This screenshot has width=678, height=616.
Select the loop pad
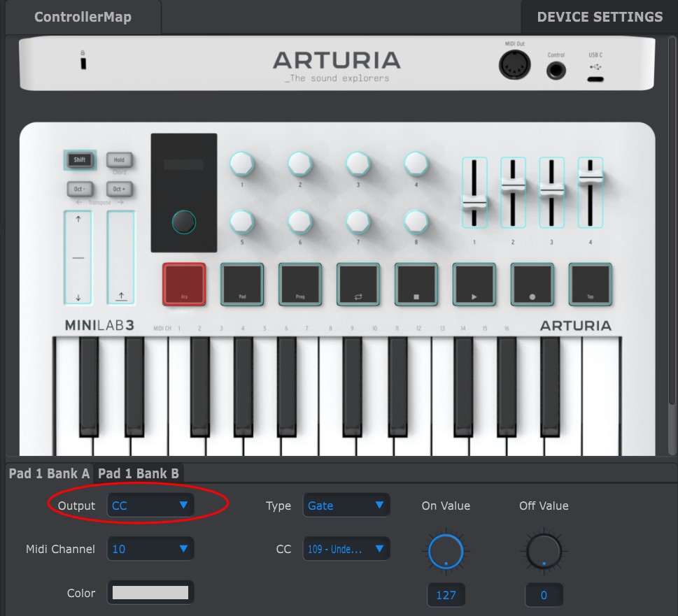[358, 284]
